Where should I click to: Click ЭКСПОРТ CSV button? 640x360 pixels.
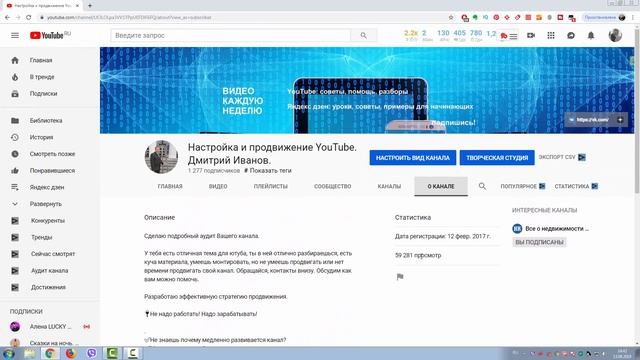pos(562,157)
